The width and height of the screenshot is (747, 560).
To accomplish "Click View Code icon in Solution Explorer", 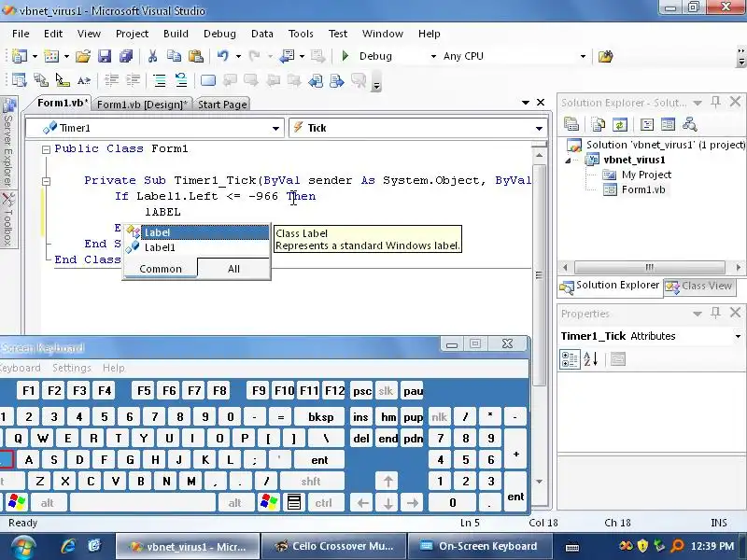I will pyautogui.click(x=646, y=125).
